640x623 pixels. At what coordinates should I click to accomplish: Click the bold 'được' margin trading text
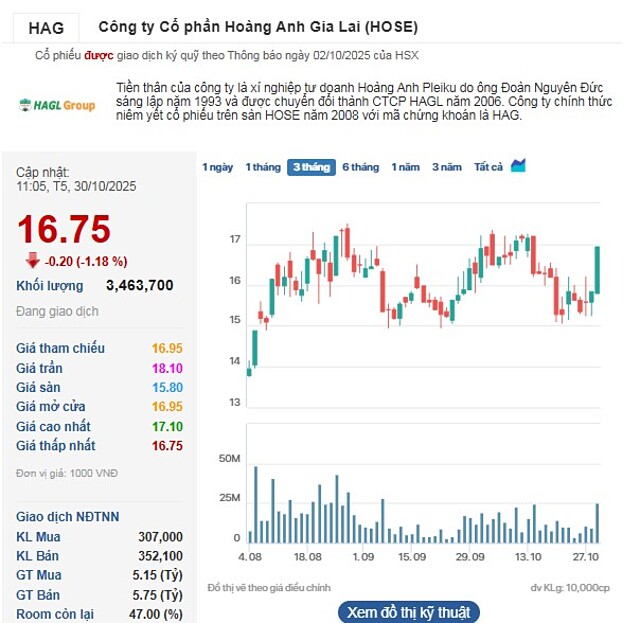tap(99, 55)
